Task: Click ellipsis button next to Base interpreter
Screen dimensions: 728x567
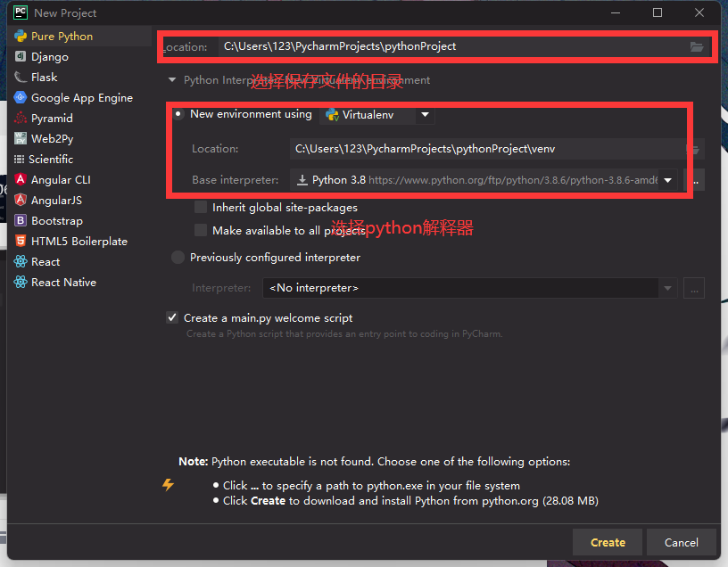Action: coord(695,180)
